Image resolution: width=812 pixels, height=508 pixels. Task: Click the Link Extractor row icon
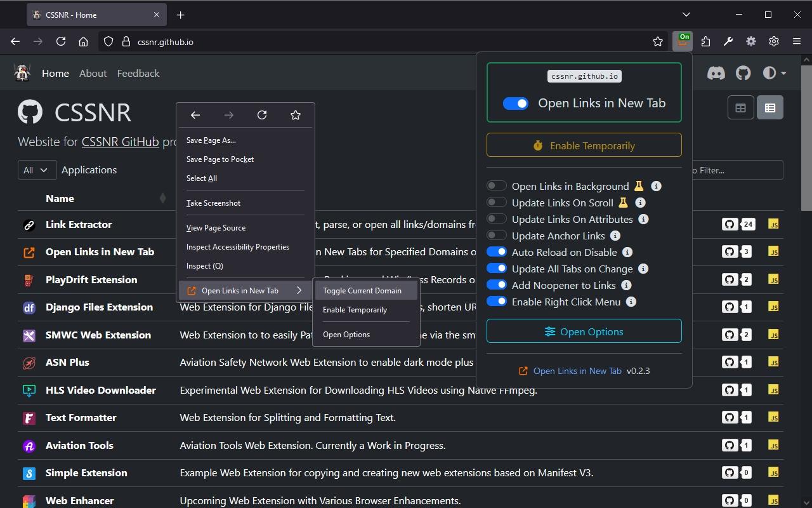tap(29, 225)
